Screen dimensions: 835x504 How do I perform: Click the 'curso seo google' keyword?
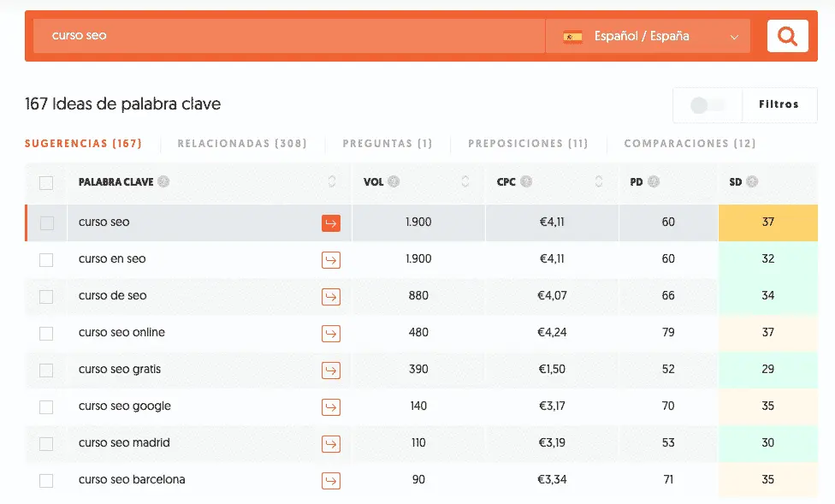(x=125, y=406)
